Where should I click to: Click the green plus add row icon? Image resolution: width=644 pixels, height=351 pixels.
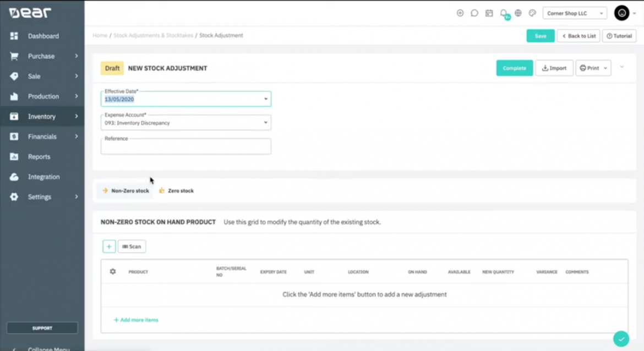coord(109,246)
